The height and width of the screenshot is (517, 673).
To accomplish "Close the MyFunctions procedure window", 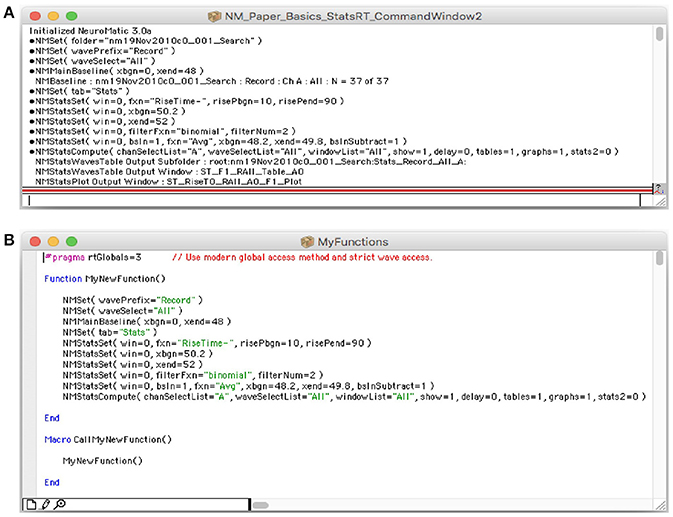I will 35,242.
